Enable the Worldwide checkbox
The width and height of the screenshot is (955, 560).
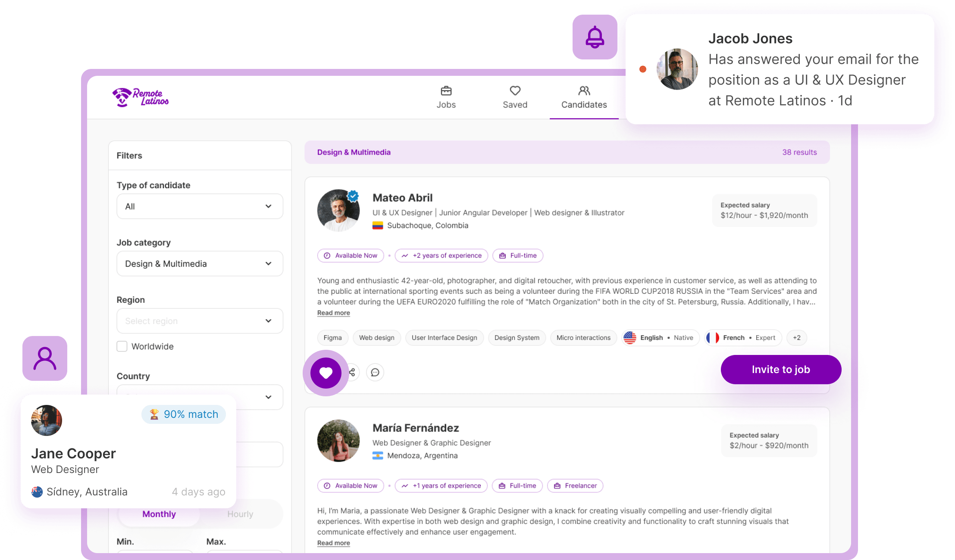tap(122, 346)
